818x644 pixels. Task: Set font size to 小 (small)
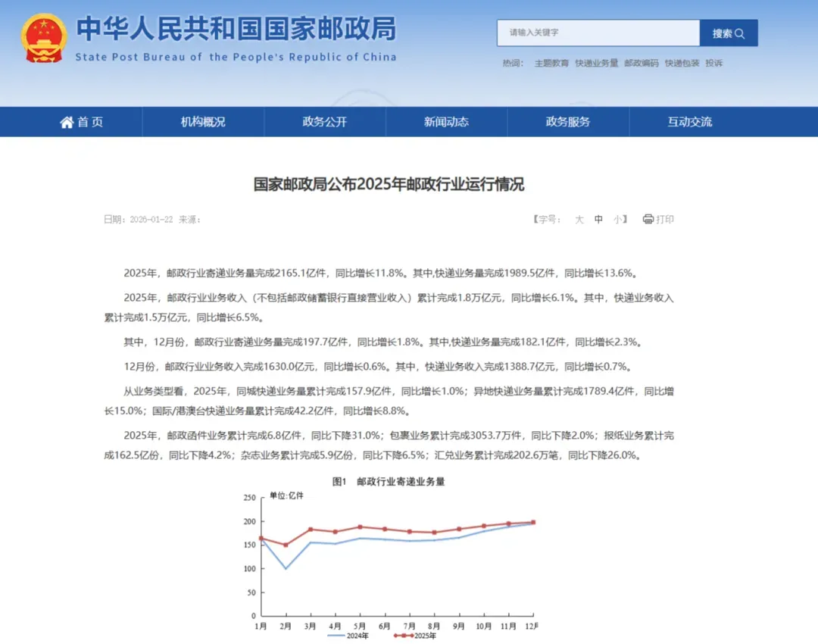coord(617,220)
